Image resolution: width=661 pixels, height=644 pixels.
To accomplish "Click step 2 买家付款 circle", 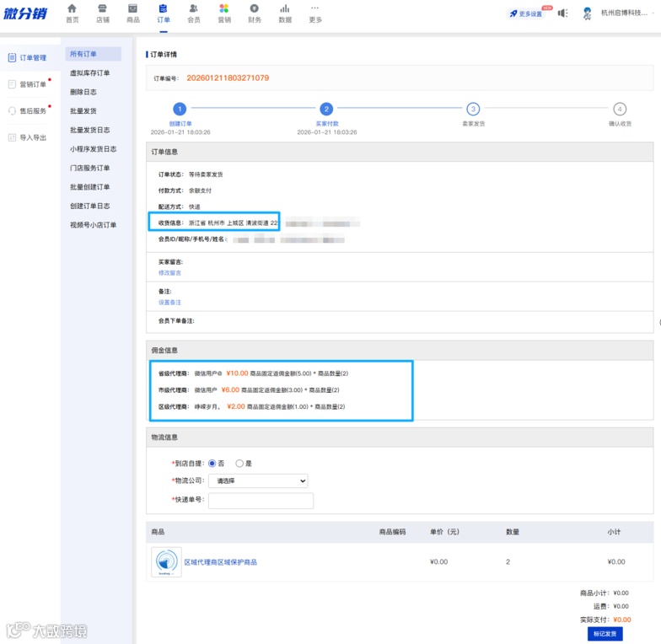I will coord(327,110).
